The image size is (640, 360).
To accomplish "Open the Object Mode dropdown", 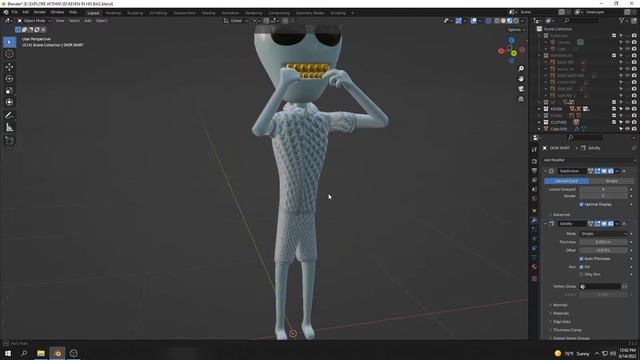I will [34, 20].
